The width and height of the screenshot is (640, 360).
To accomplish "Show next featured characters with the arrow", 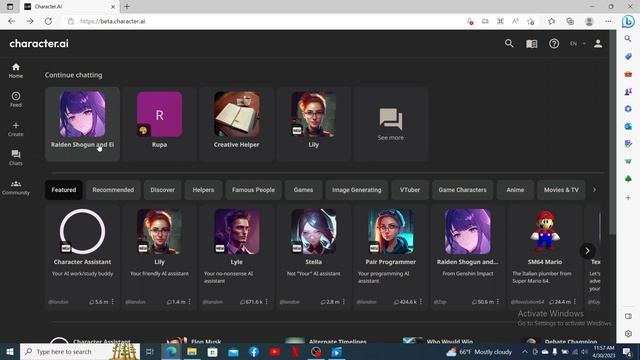I will point(587,251).
